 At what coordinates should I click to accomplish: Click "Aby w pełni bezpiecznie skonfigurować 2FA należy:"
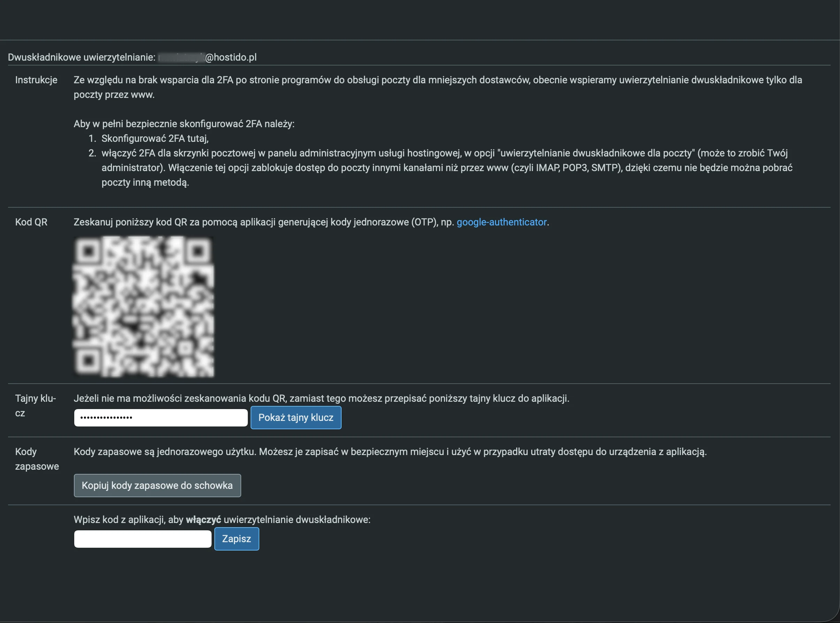184,124
